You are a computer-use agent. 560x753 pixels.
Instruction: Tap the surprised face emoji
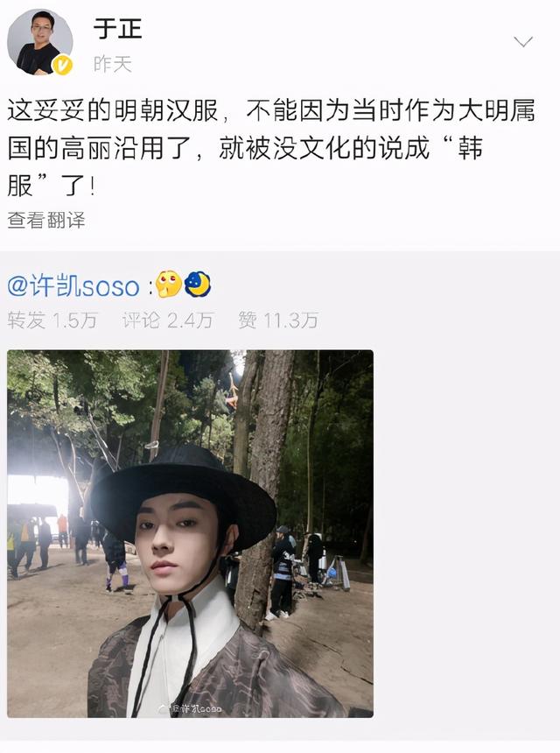click(x=168, y=285)
